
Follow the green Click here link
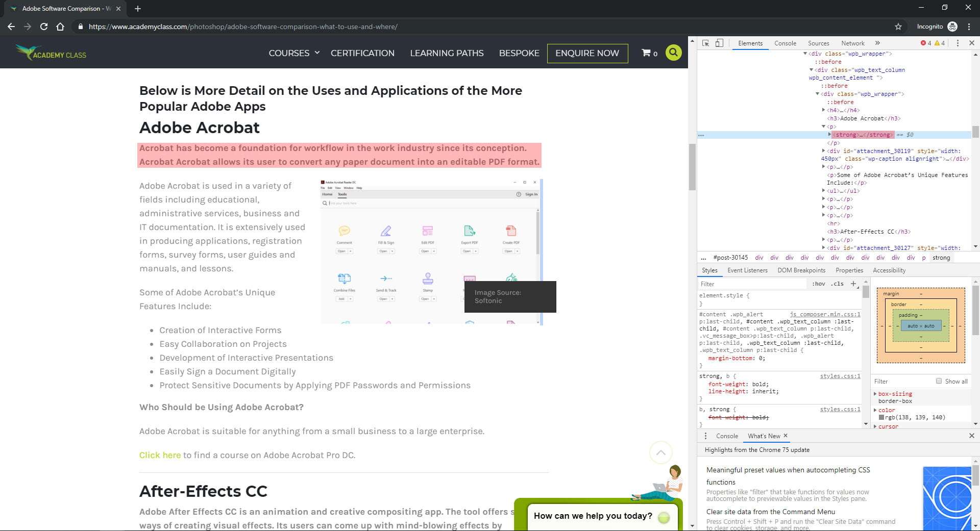[x=160, y=455]
